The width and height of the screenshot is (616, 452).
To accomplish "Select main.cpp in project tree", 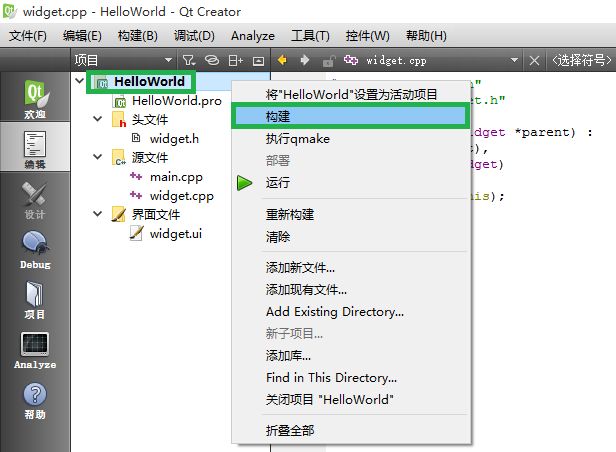I will tap(176, 177).
